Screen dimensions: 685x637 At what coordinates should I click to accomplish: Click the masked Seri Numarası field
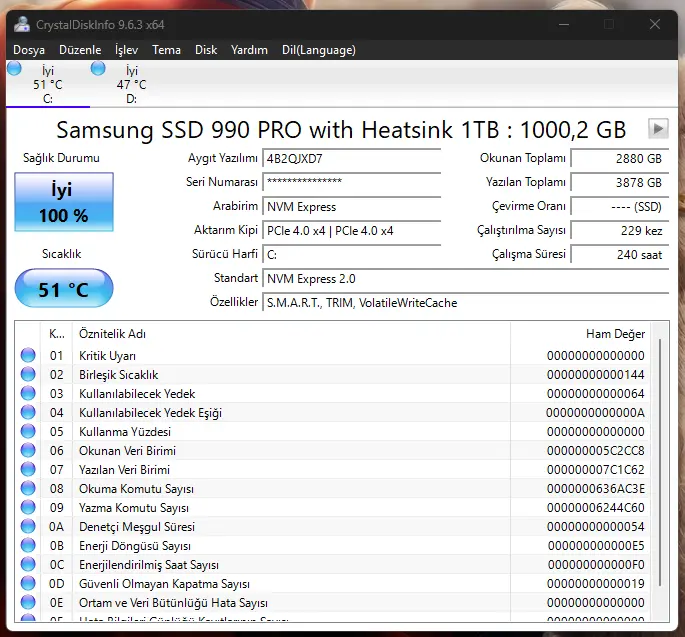click(x=351, y=182)
